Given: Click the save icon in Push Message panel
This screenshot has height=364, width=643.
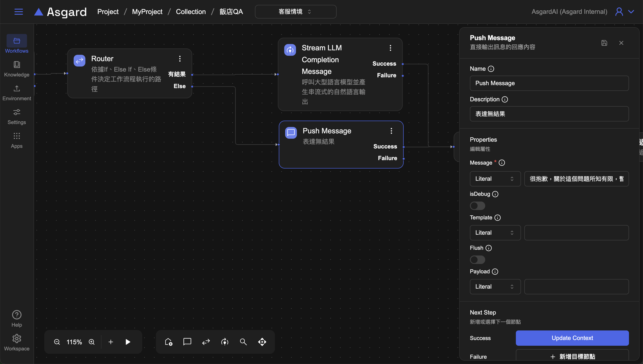Looking at the screenshot, I should pos(604,43).
